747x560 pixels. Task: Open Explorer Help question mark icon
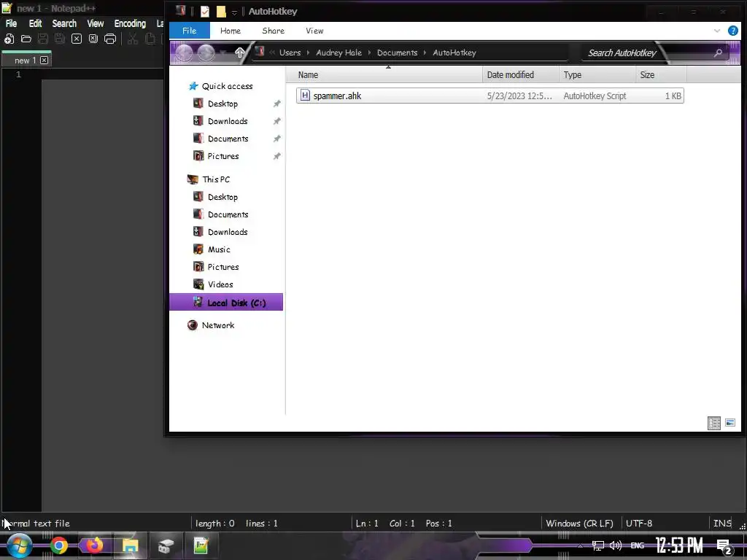pos(732,31)
